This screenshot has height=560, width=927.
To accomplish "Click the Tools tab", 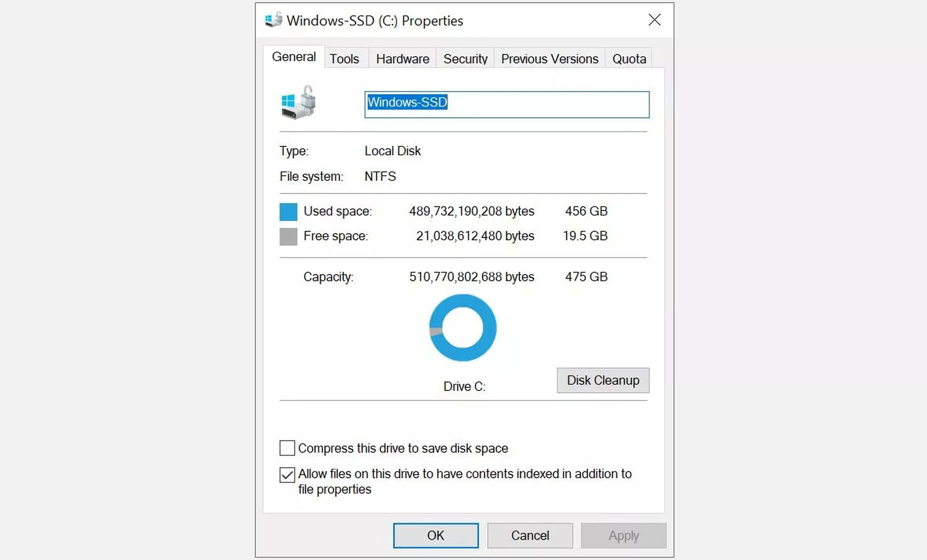I will pyautogui.click(x=344, y=58).
